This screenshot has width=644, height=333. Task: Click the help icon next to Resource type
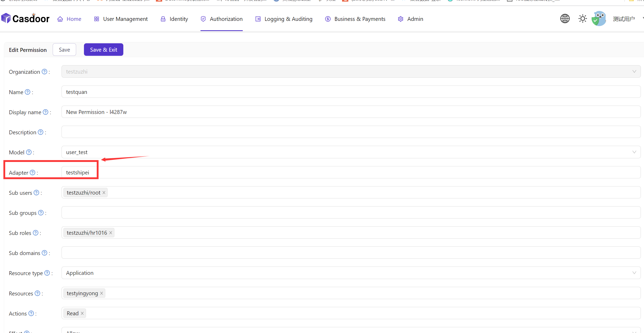(x=47, y=273)
